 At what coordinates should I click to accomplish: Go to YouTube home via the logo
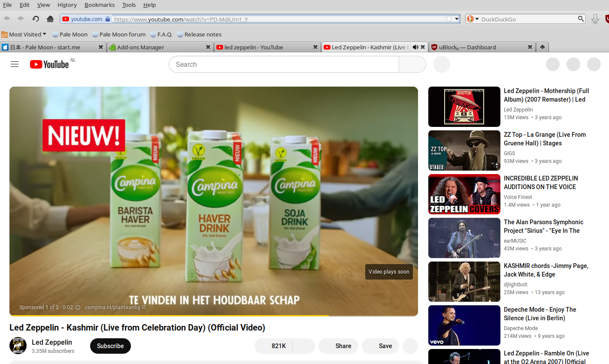(x=49, y=64)
